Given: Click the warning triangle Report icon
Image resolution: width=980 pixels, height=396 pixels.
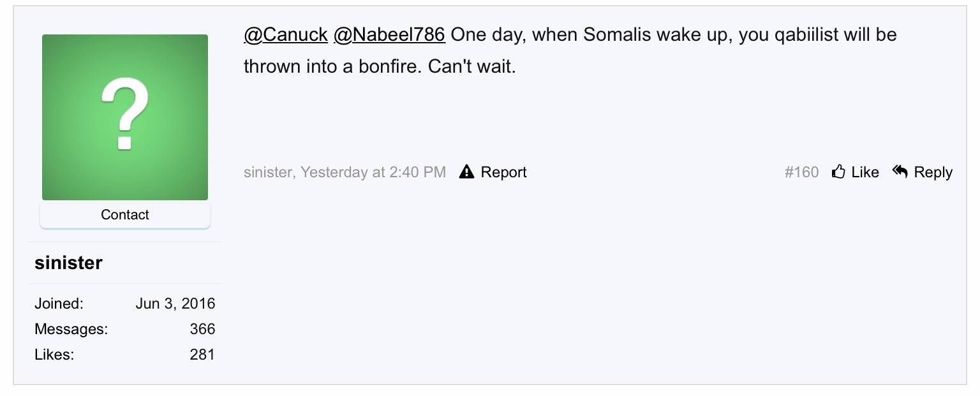Looking at the screenshot, I should tap(467, 172).
